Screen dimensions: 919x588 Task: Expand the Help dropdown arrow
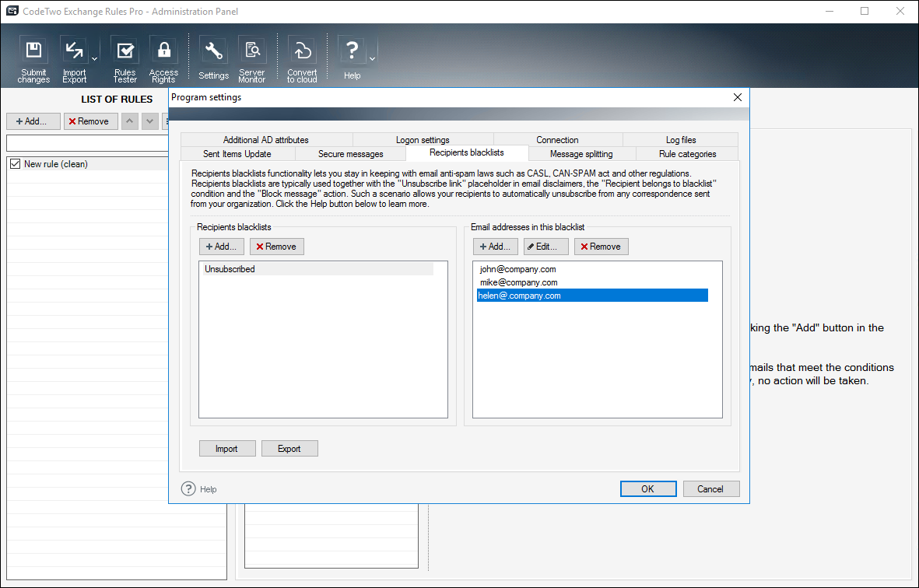372,58
